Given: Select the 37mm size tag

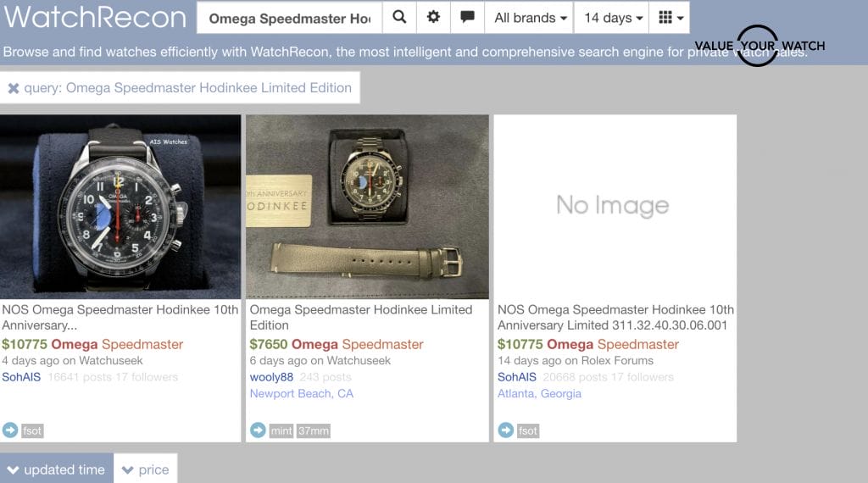Looking at the screenshot, I should (x=313, y=431).
